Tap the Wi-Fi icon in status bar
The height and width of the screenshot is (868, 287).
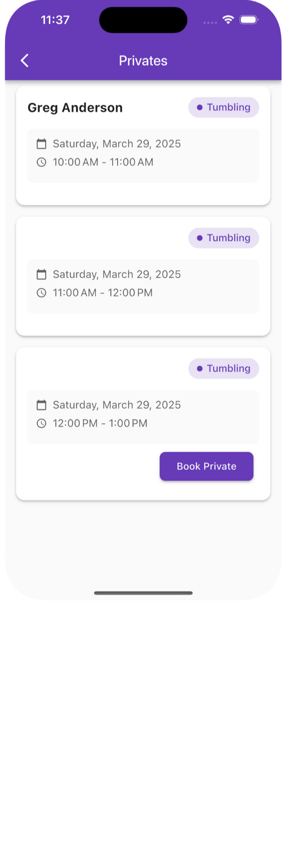pos(228,19)
